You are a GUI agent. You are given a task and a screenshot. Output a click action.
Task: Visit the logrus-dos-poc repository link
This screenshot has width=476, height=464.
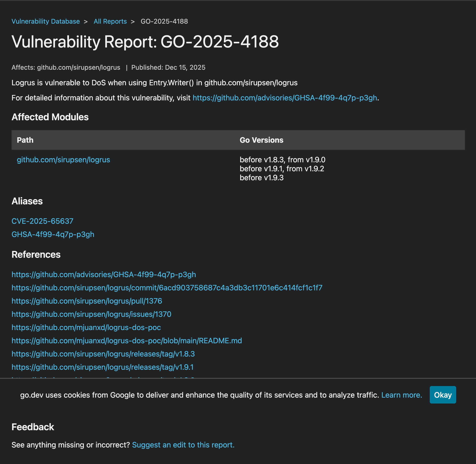[x=86, y=328]
